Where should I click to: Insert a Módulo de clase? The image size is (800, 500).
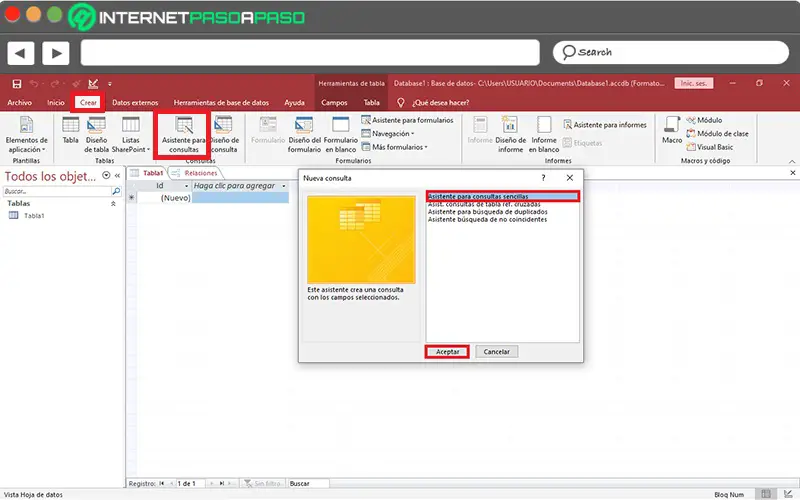(x=717, y=134)
